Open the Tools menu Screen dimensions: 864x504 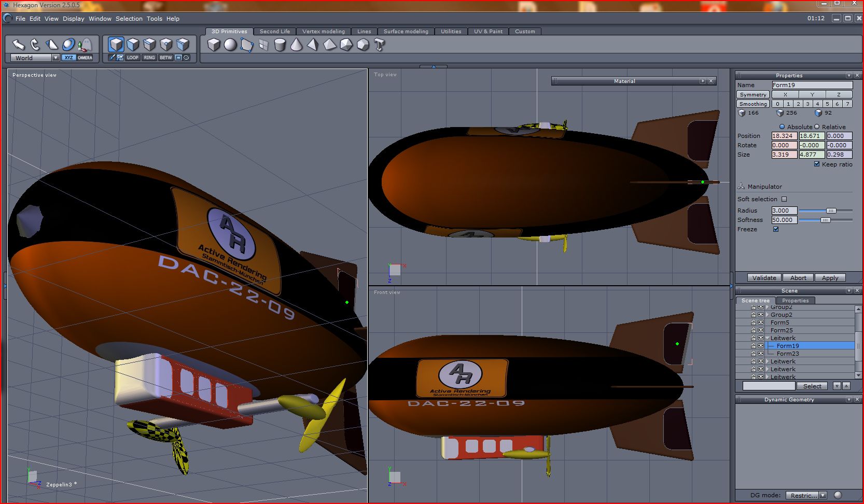155,18
